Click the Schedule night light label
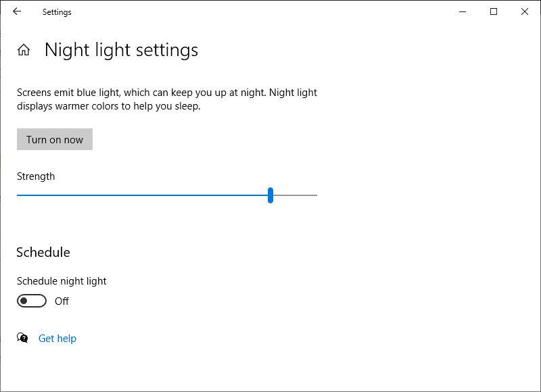 pyautogui.click(x=62, y=281)
